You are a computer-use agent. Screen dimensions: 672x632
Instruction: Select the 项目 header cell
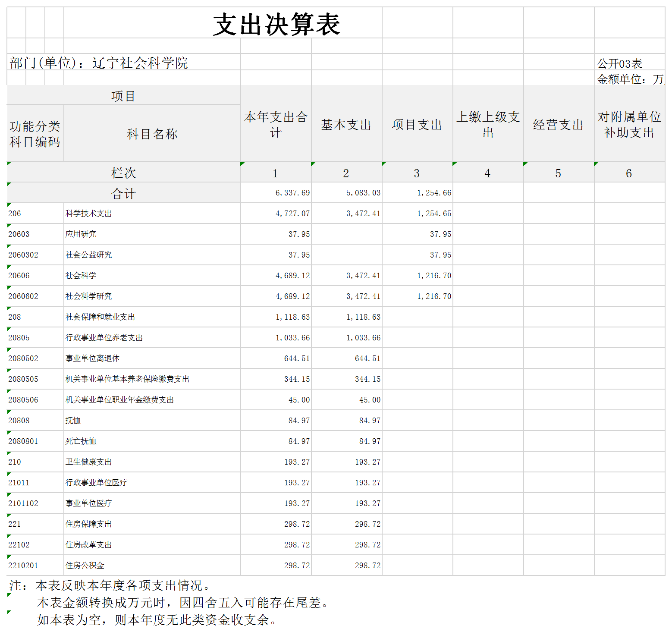coord(123,96)
